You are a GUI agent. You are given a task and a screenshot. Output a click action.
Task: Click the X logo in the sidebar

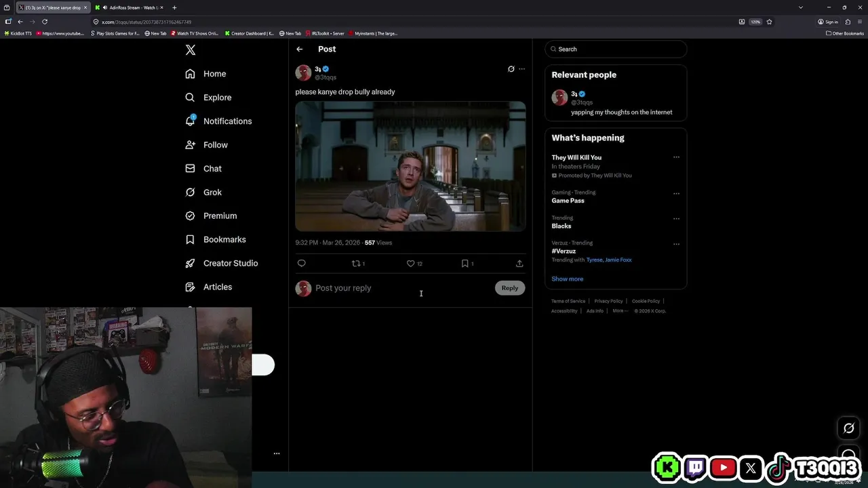(x=191, y=50)
